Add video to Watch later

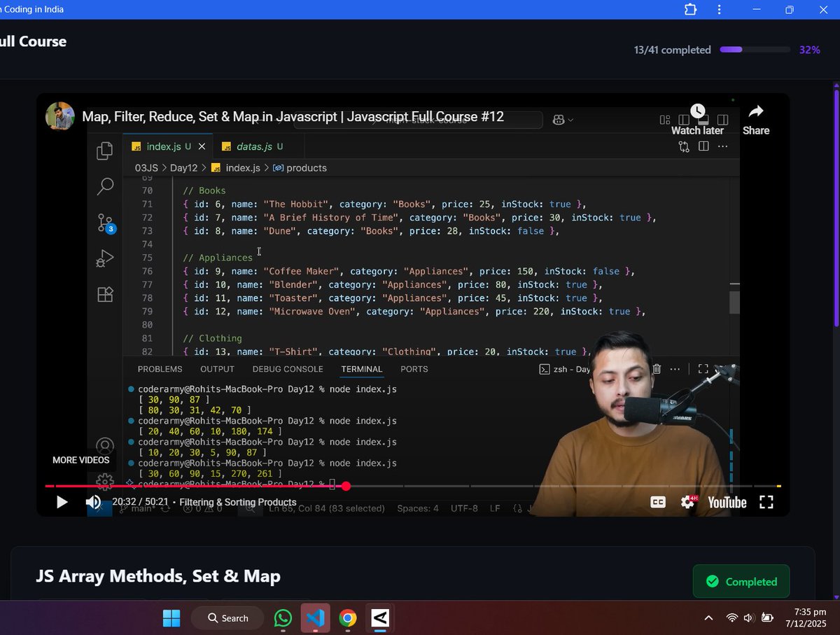[697, 119]
